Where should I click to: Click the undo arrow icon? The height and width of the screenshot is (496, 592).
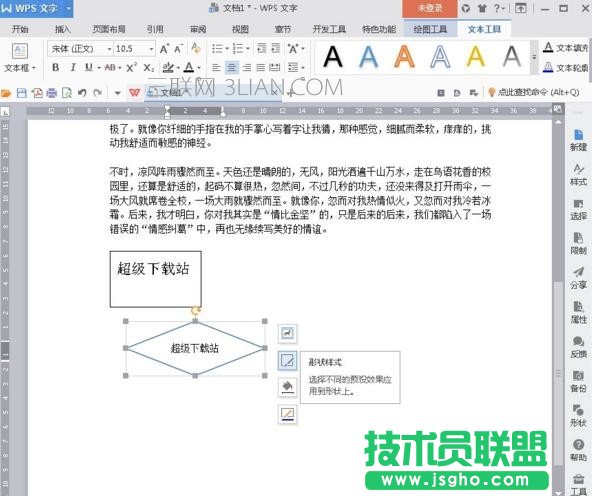point(82,92)
